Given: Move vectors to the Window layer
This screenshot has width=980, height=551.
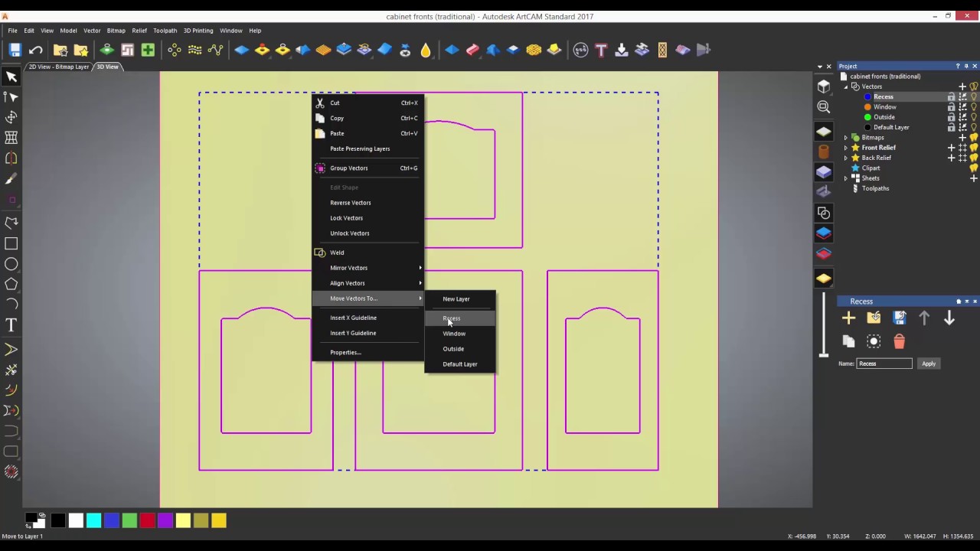Looking at the screenshot, I should click(459, 334).
